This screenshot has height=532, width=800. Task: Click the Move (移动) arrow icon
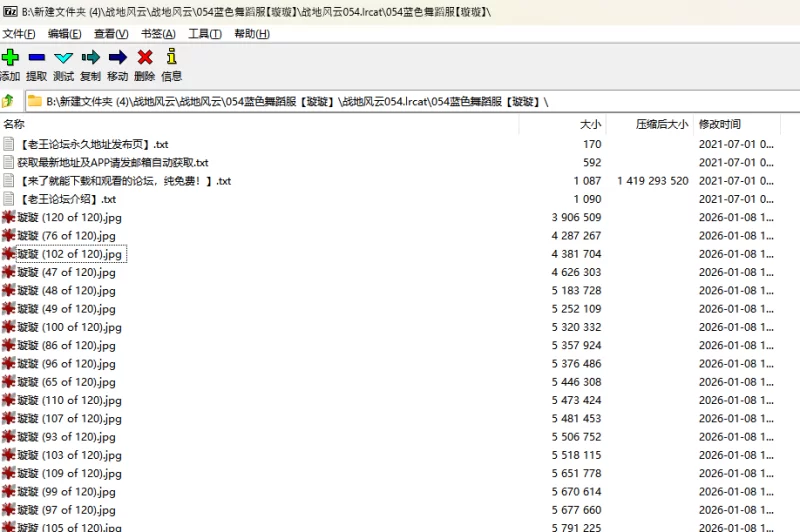[117, 58]
